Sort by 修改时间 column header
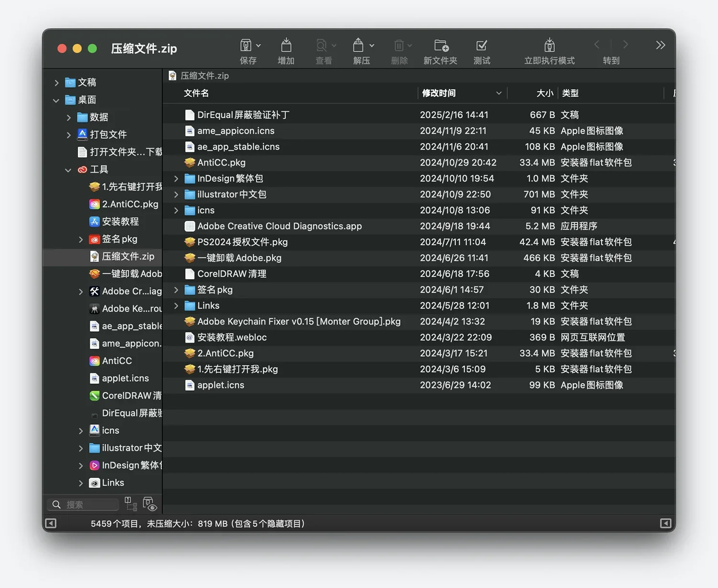This screenshot has height=588, width=718. click(x=439, y=93)
